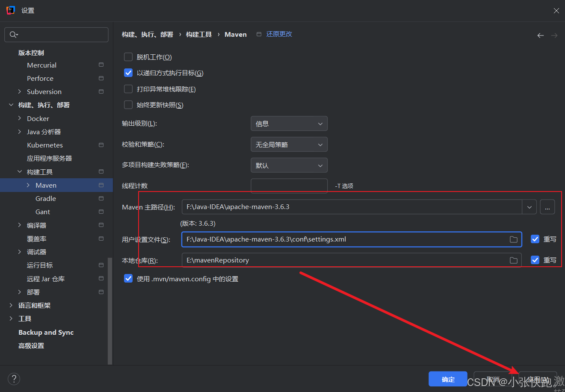Click the 确定 button
565x392 pixels.
tap(448, 379)
